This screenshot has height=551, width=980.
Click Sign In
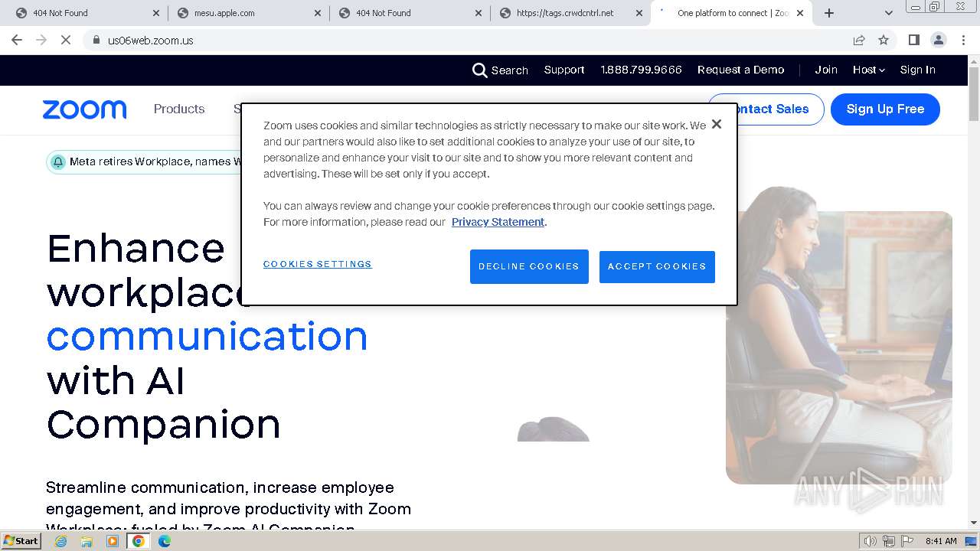917,70
